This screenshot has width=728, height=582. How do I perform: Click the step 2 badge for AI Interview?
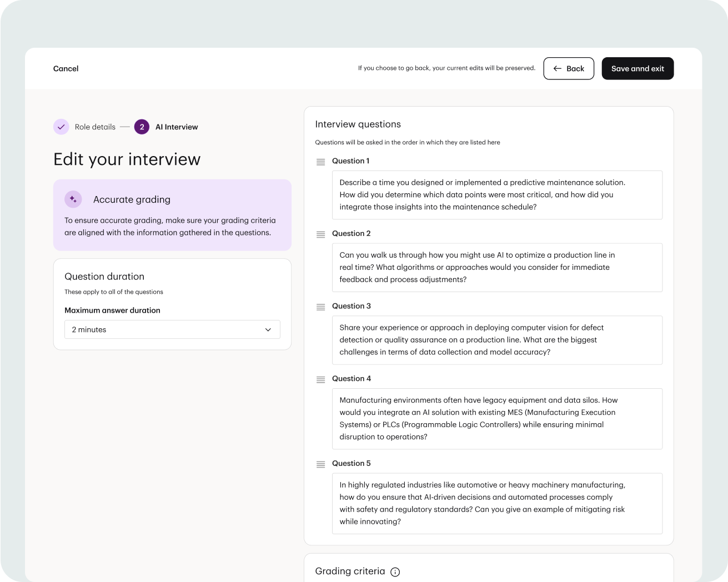pos(142,127)
